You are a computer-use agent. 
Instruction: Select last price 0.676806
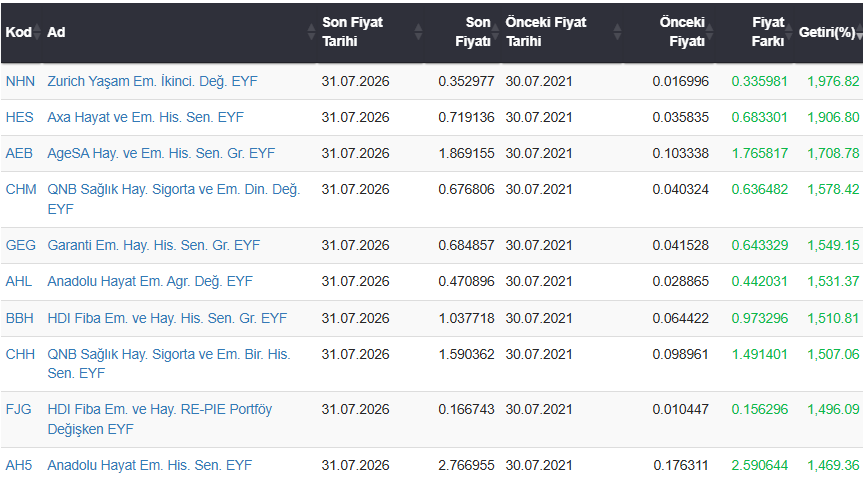(466, 189)
